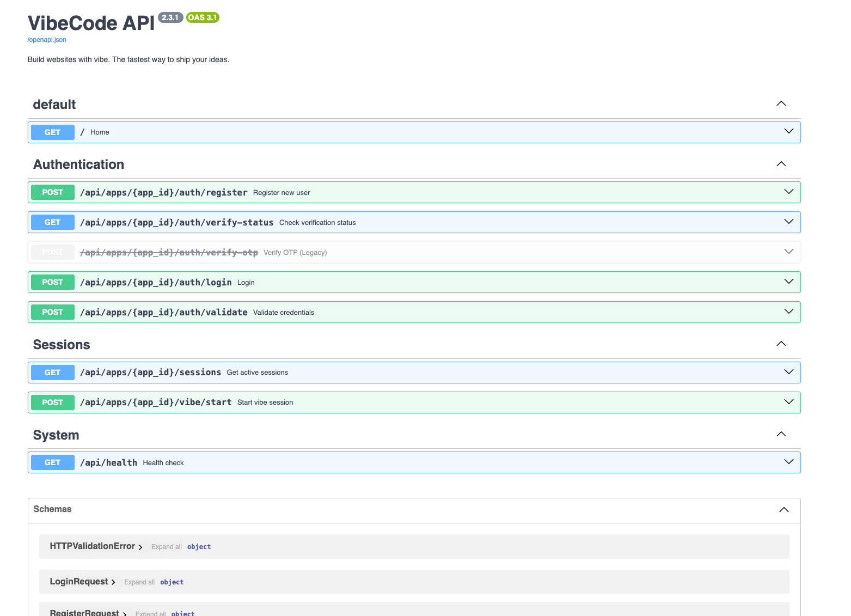Expand all for HTTPValidationError schema
Screen dimensions: 851x616
pyautogui.click(x=166, y=547)
